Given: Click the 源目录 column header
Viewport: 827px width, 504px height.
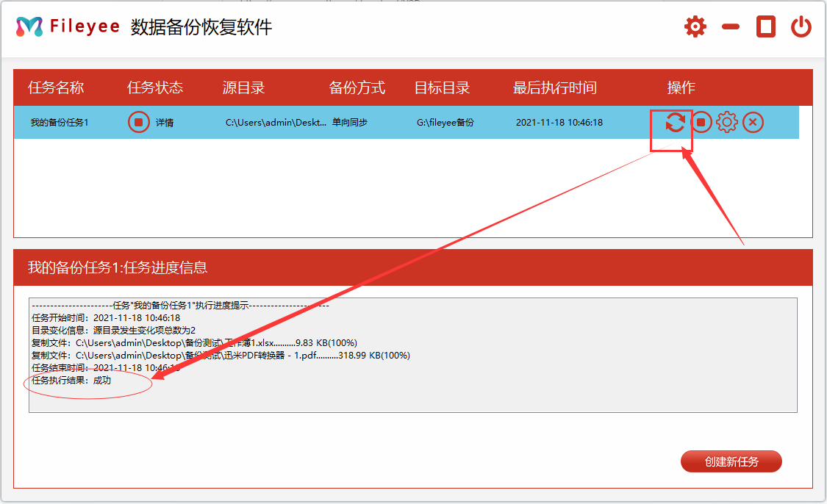Looking at the screenshot, I should 243,88.
